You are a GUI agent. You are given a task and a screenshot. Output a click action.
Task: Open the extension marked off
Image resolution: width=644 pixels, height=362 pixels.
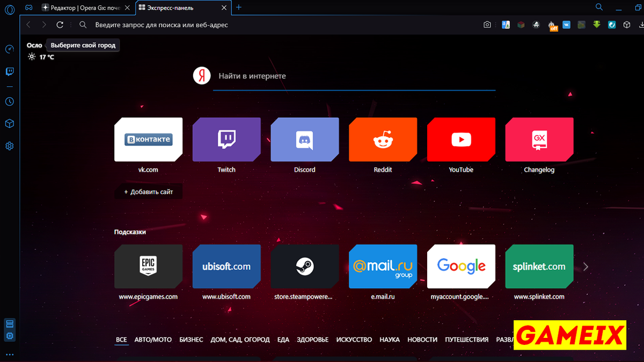[552, 26]
